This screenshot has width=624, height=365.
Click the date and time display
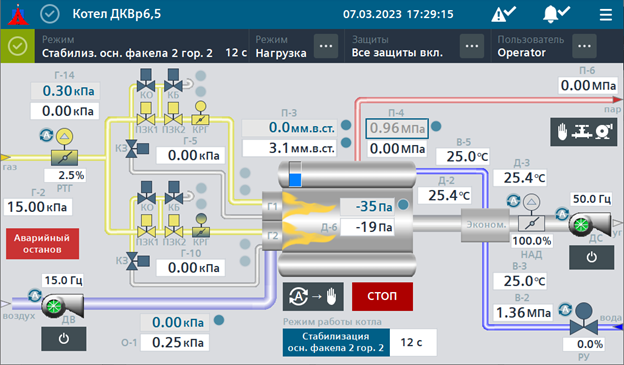pyautogui.click(x=398, y=15)
